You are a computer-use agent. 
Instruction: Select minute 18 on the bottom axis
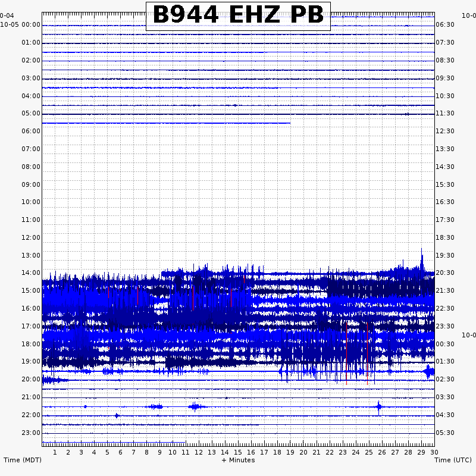[x=277, y=452]
